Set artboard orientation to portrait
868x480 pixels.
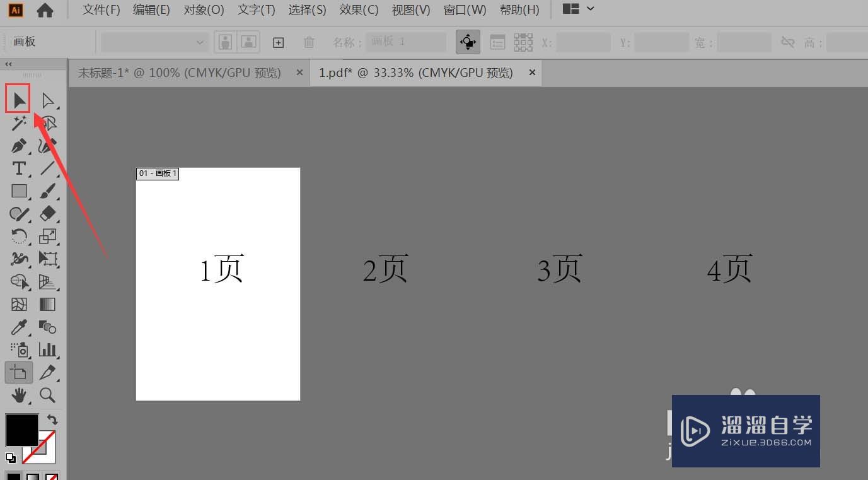tap(224, 42)
